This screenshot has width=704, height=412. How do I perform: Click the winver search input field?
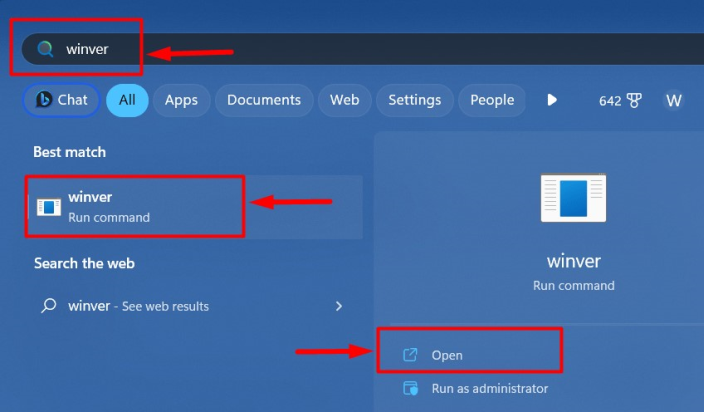click(363, 49)
